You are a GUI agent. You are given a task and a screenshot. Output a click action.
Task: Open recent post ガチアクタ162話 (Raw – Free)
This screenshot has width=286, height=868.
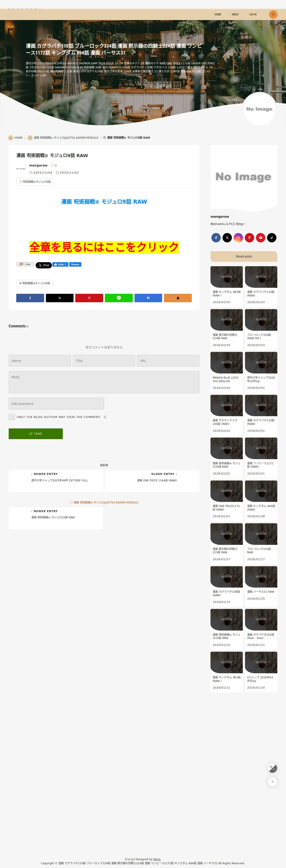[x=261, y=629]
